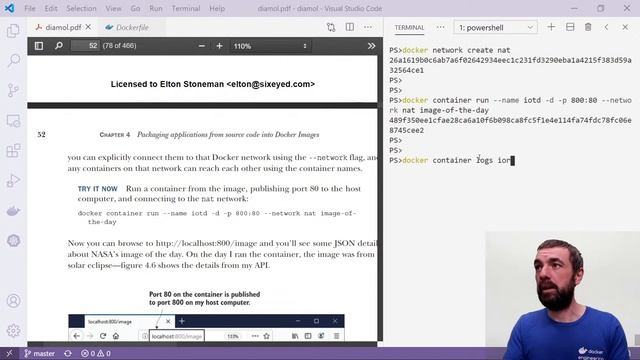
Task: Create a new terminal with plus icon
Action: [x=551, y=27]
